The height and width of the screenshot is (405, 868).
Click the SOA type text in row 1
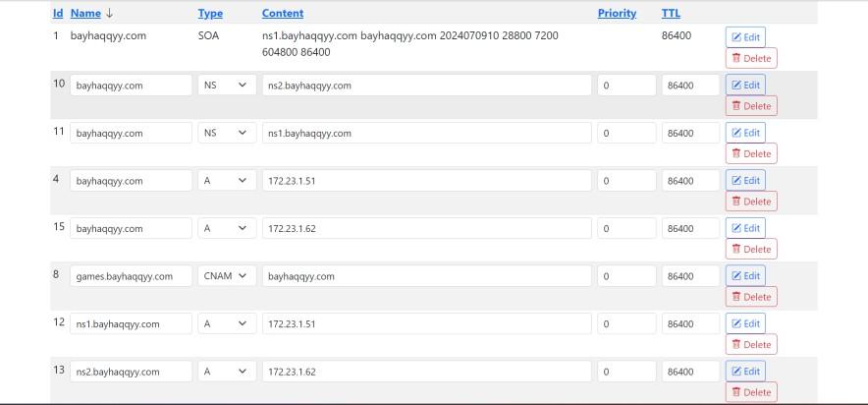coord(208,36)
